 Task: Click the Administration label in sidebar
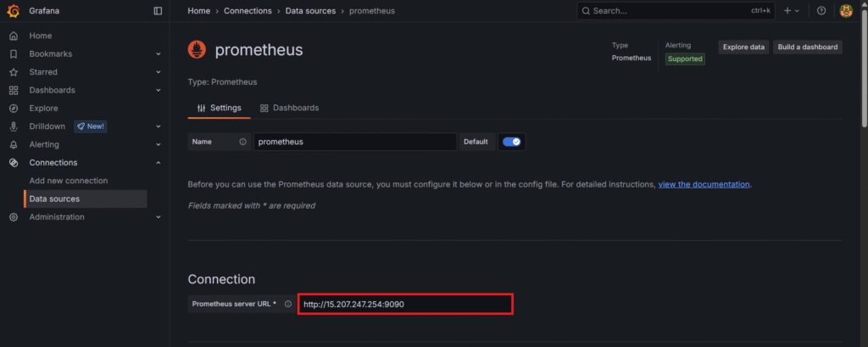57,217
